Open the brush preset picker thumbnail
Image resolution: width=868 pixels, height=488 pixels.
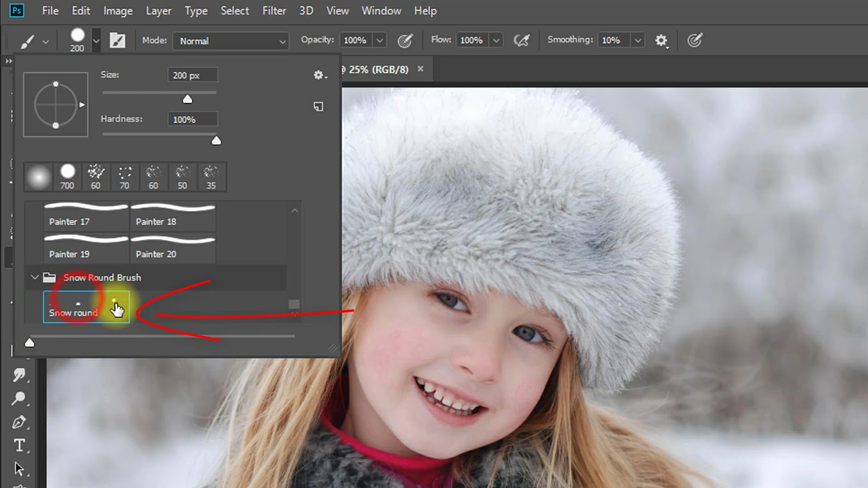(x=78, y=40)
